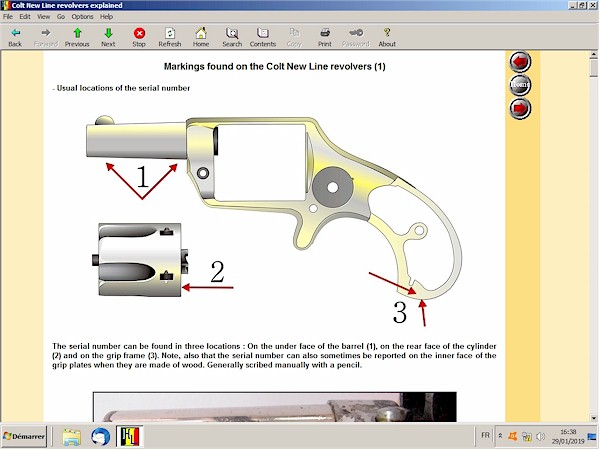Click the Démarrer start button

24,436
